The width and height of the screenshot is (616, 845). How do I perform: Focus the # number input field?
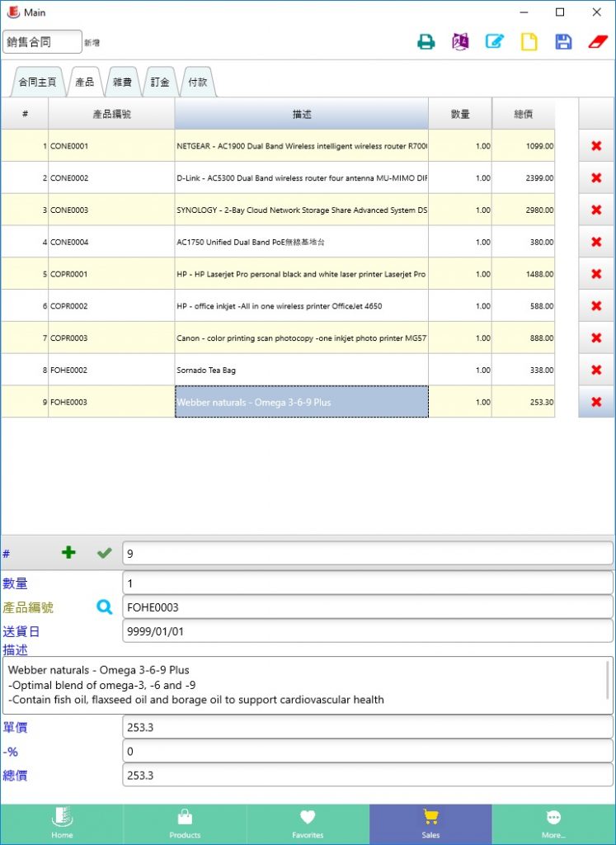pyautogui.click(x=368, y=554)
